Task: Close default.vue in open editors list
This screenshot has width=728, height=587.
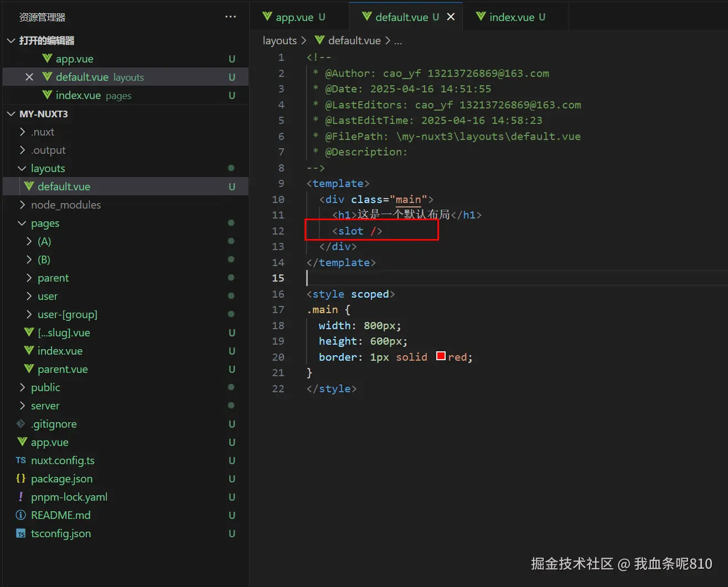Action: coord(29,77)
